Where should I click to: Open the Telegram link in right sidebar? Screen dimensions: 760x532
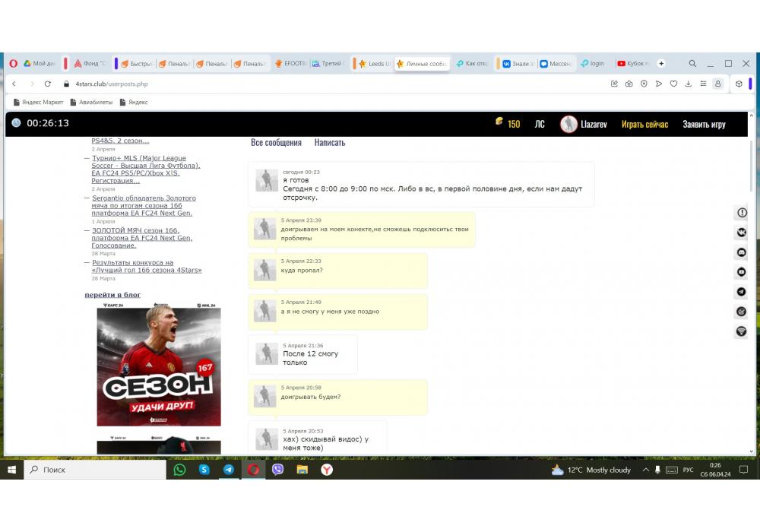click(x=741, y=292)
